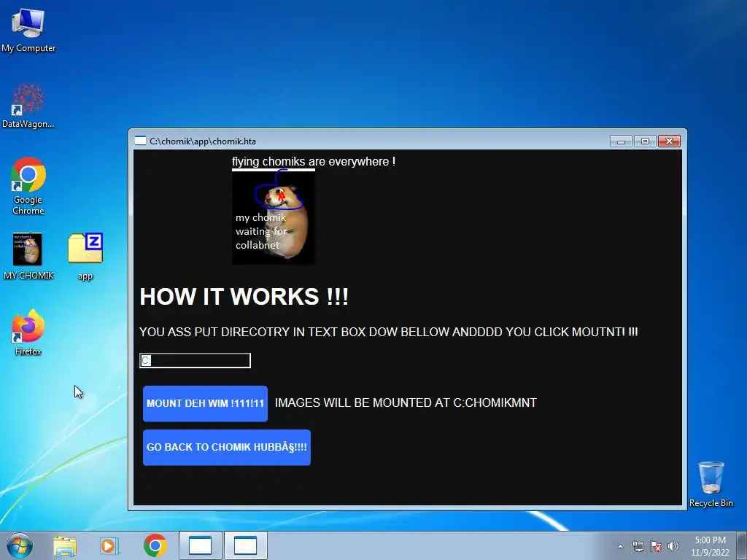Open the network status tray icon
Screen dimensions: 747x560
[638, 546]
